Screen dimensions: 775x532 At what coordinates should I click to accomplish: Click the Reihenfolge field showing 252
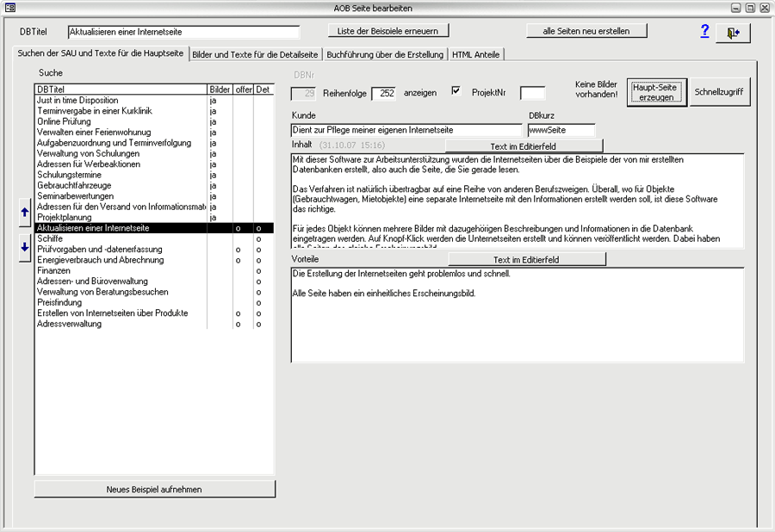[x=384, y=93]
